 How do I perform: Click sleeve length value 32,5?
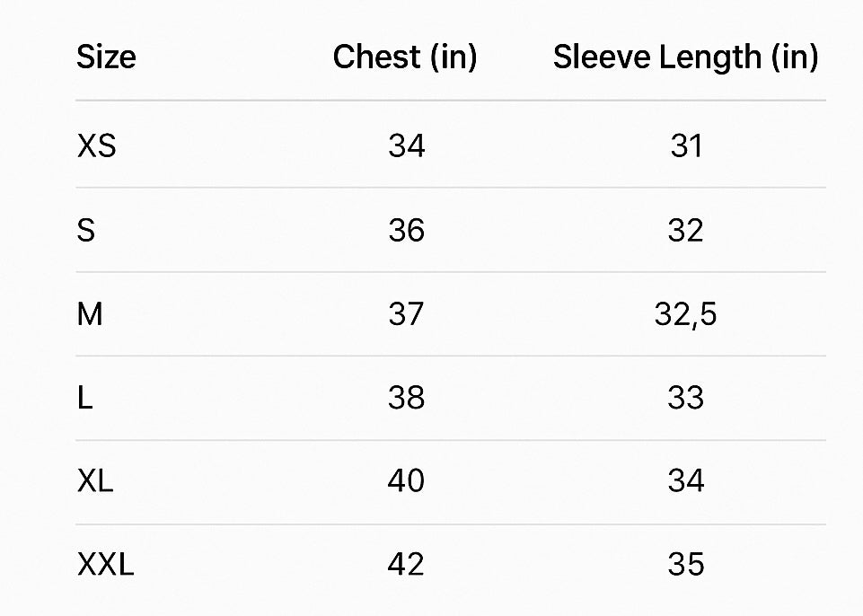686,315
